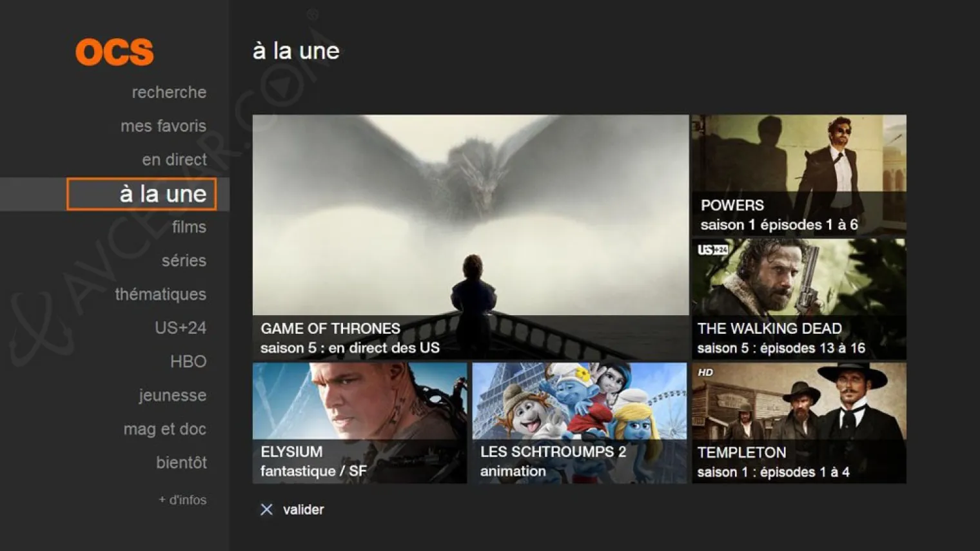The image size is (980, 551).
Task: Click the X icon beside valider
Action: 266,510
